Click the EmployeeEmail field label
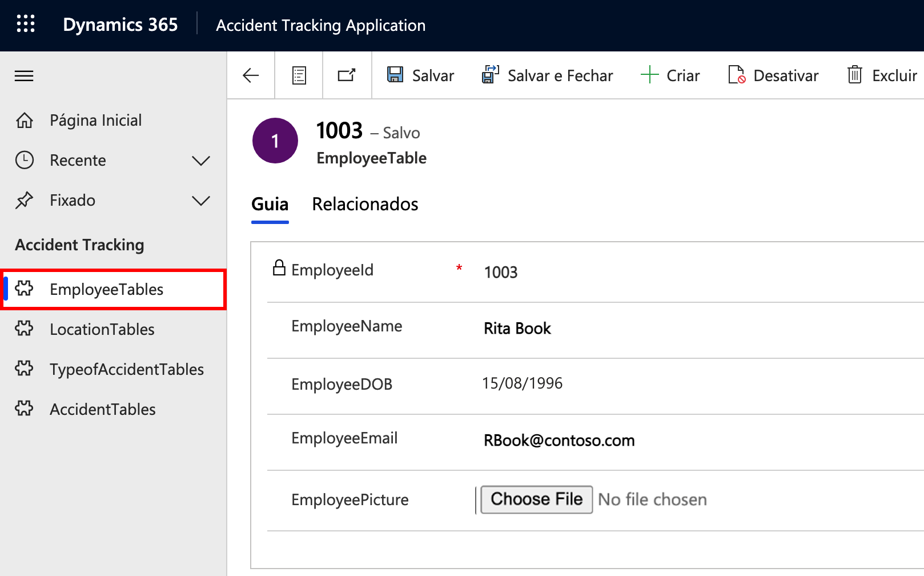 pos(344,438)
